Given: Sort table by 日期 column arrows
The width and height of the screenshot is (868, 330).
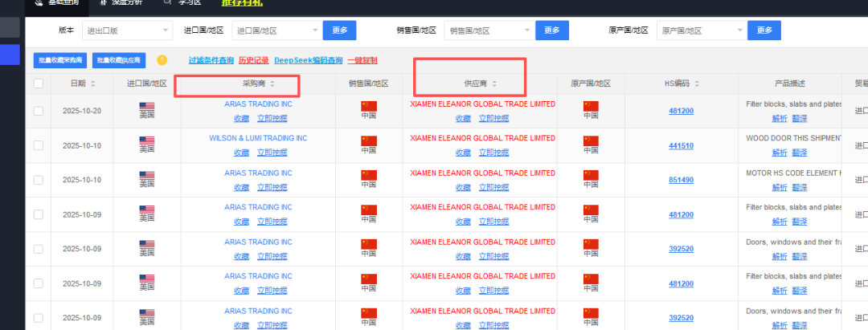Looking at the screenshot, I should [x=93, y=84].
